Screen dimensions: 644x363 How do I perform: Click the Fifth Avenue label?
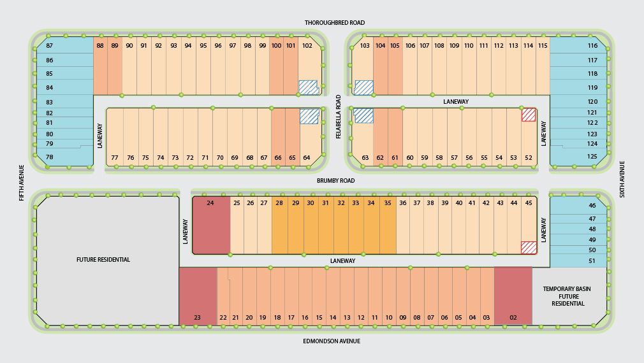(x=21, y=183)
